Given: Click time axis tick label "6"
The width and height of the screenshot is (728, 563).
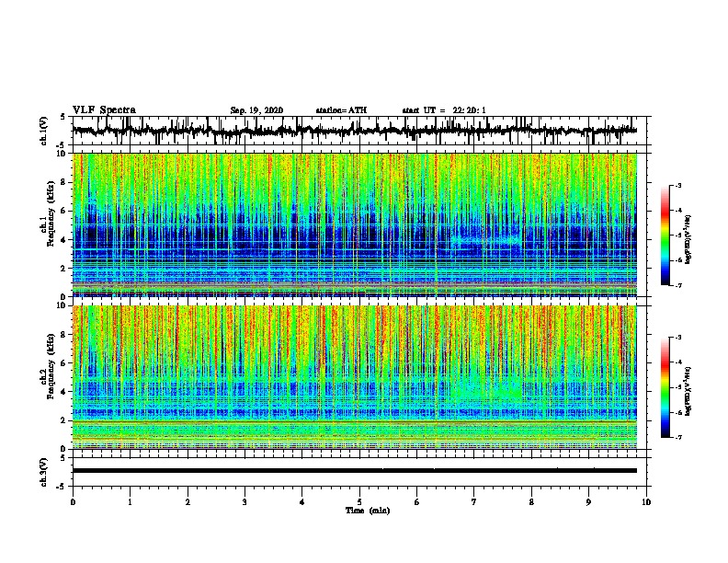Looking at the screenshot, I should [x=417, y=502].
